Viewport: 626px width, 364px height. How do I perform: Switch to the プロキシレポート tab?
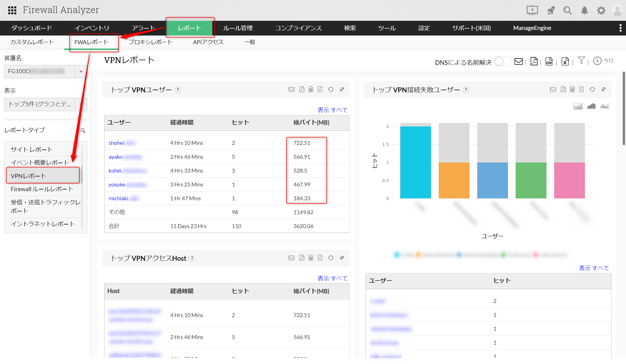click(151, 42)
